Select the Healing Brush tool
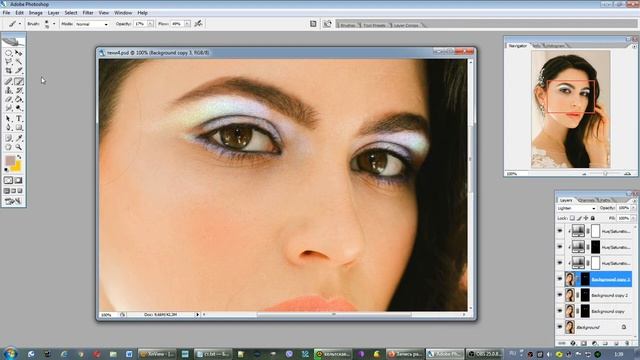The width and height of the screenshot is (640, 360). pyautogui.click(x=8, y=81)
